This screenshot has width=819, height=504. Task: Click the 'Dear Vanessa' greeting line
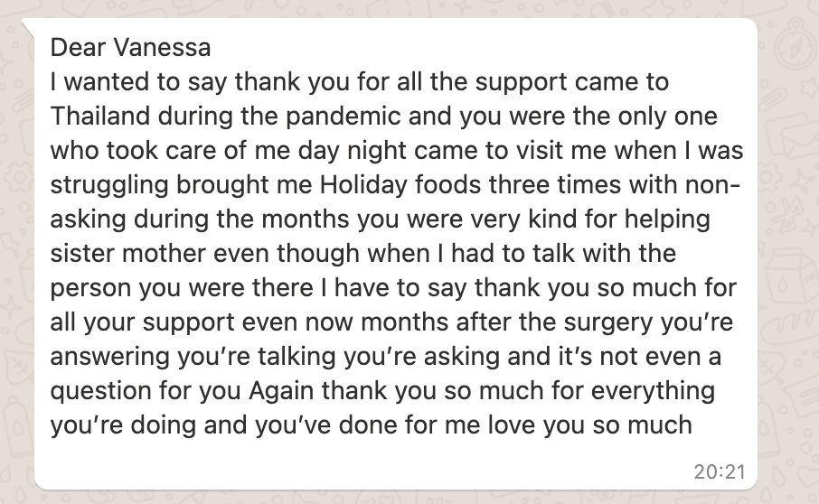[x=130, y=48]
